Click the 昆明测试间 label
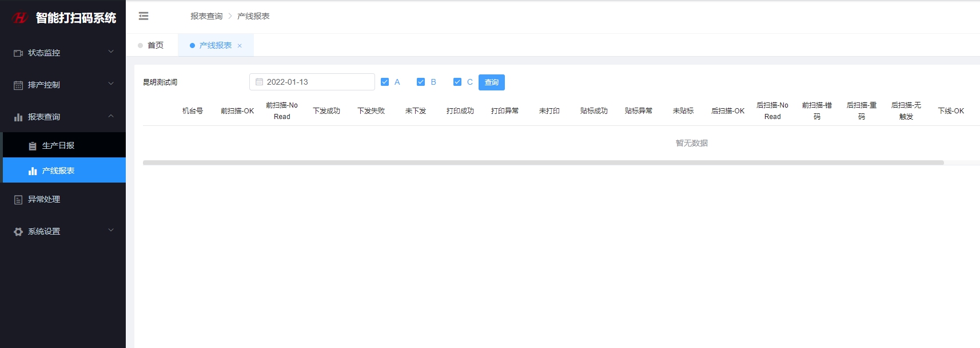980x348 pixels. (x=160, y=82)
